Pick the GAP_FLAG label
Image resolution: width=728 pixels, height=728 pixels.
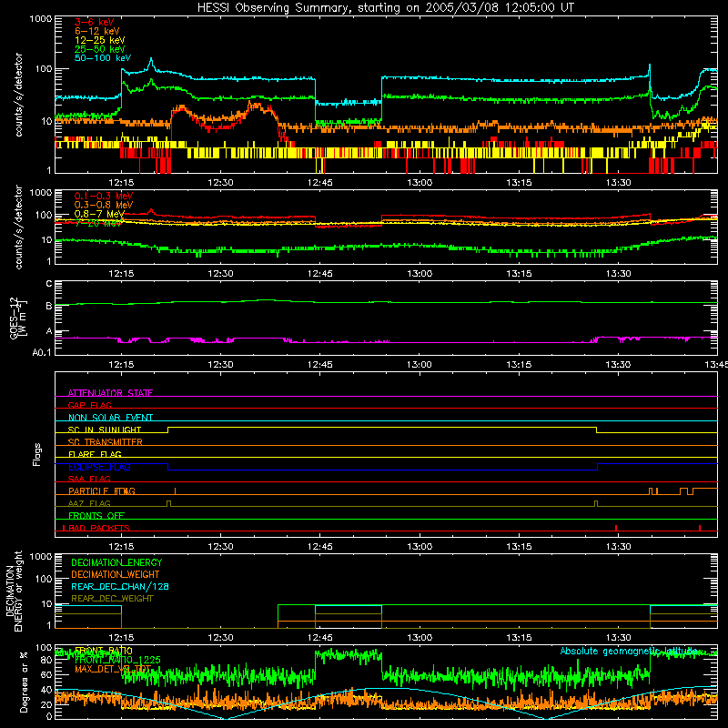tap(89, 405)
